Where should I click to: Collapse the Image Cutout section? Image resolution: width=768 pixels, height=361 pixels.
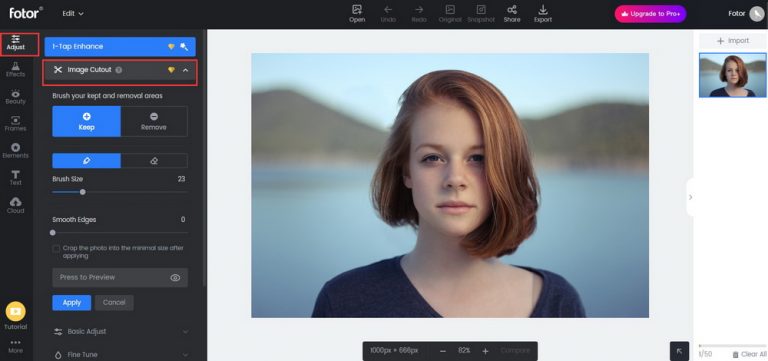click(185, 71)
